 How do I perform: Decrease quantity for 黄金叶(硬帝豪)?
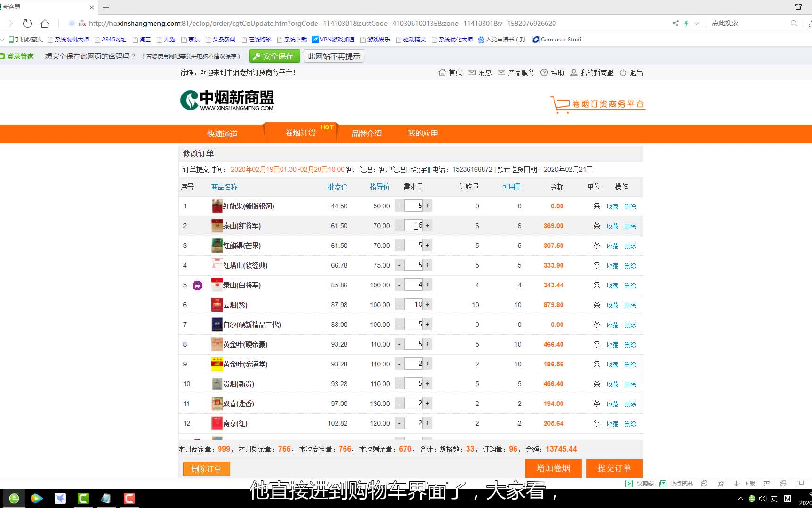pyautogui.click(x=399, y=344)
